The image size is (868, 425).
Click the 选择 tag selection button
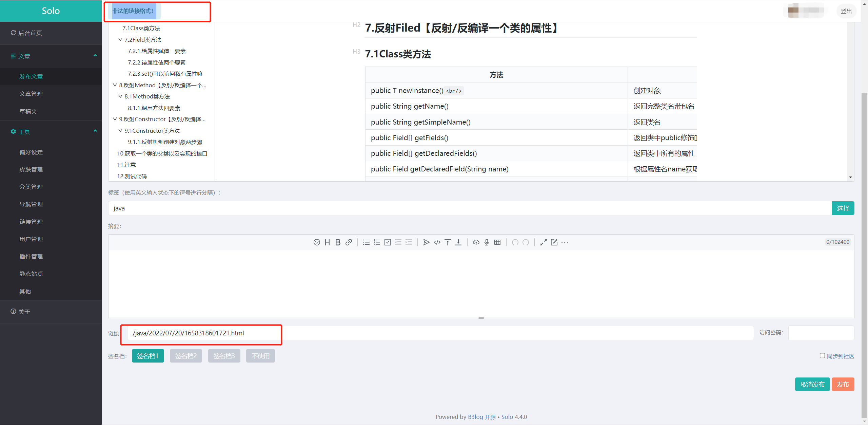point(843,208)
